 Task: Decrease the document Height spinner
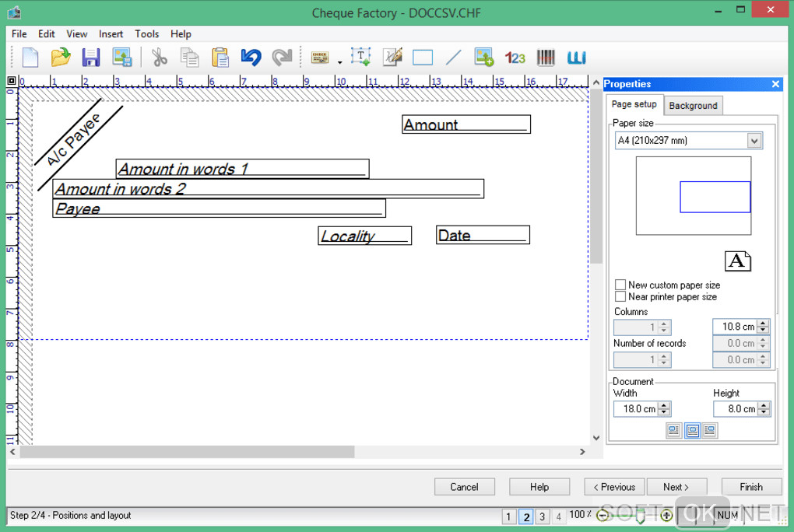point(764,412)
